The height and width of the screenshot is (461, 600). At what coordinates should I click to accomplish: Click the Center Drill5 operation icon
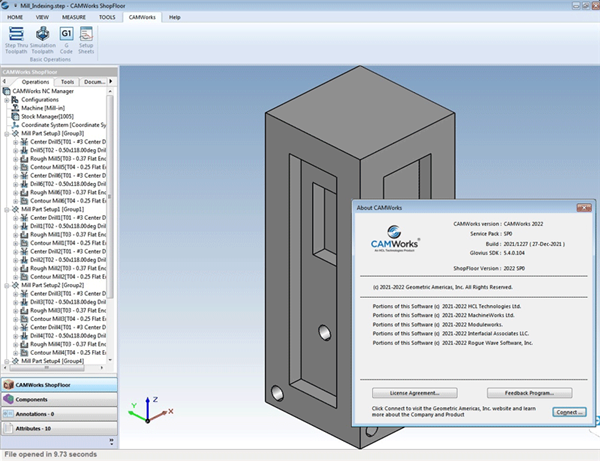click(24, 142)
